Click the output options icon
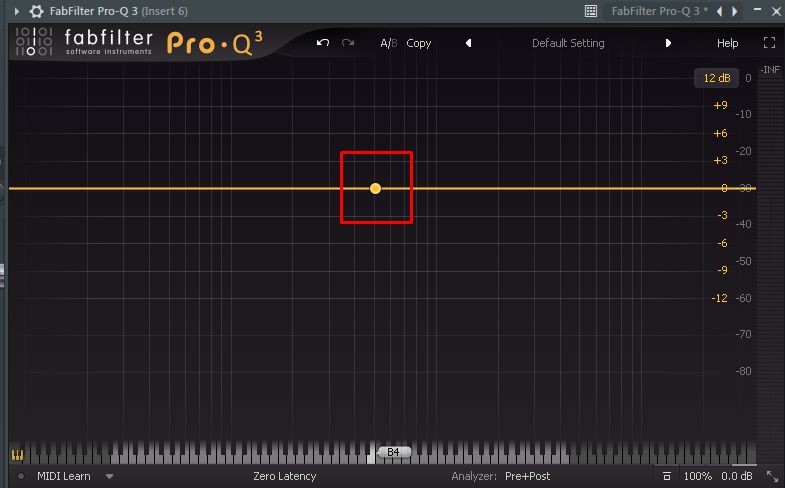The image size is (785, 488). point(667,476)
